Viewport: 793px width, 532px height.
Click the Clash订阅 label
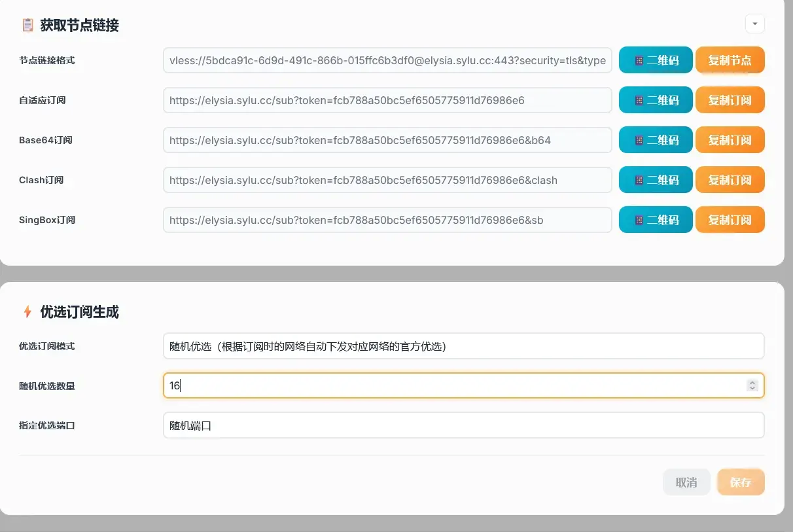point(41,180)
